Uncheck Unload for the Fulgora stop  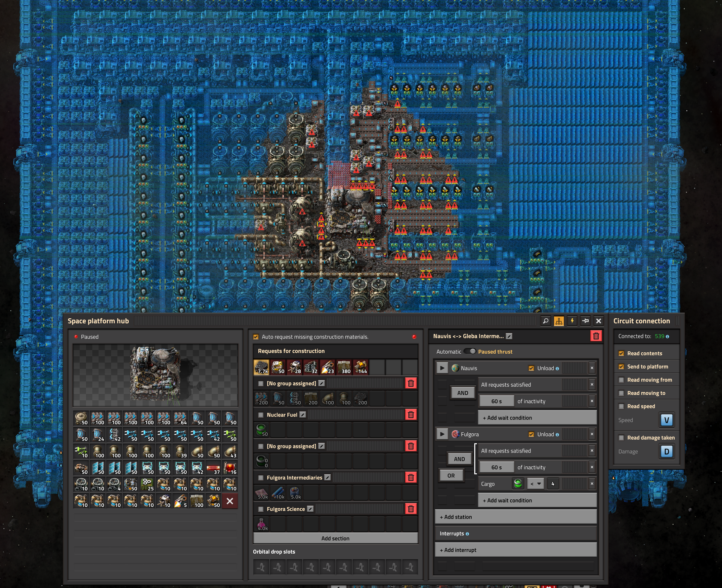tap(531, 434)
